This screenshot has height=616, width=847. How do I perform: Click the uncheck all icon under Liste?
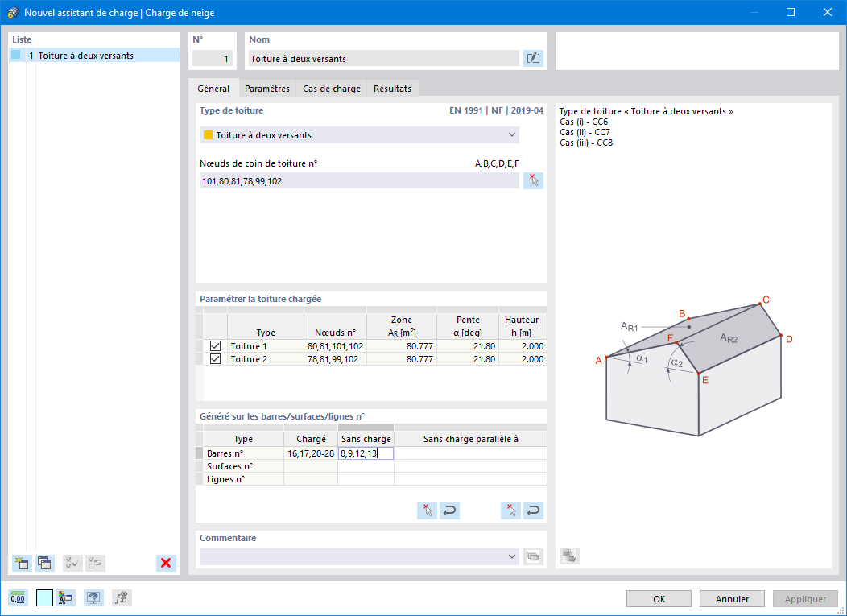pyautogui.click(x=95, y=563)
